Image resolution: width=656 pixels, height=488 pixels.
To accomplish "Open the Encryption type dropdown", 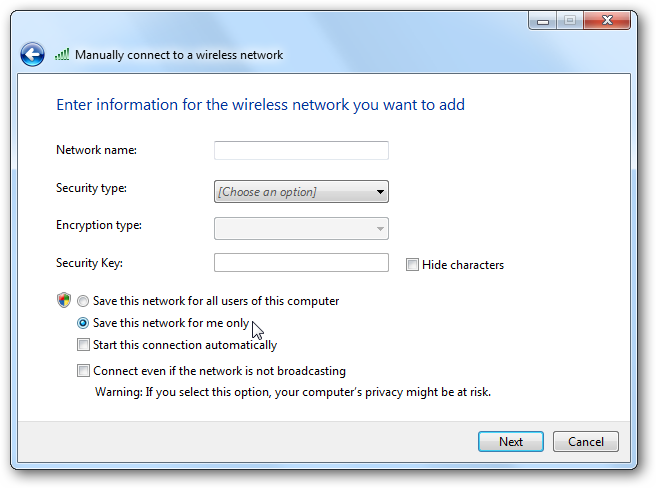I will (x=301, y=229).
